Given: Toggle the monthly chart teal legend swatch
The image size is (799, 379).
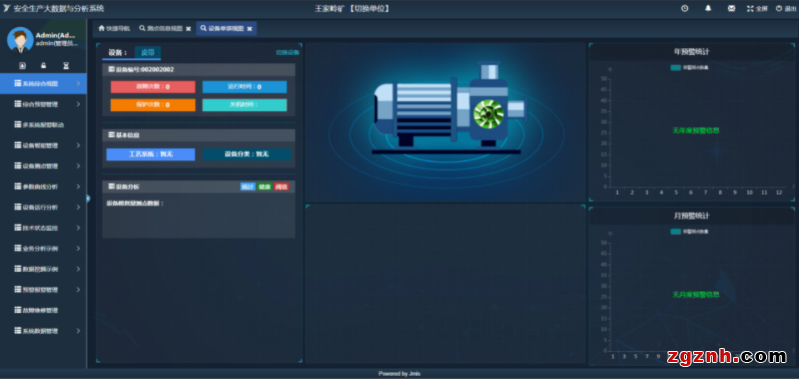Looking at the screenshot, I should pyautogui.click(x=675, y=232).
